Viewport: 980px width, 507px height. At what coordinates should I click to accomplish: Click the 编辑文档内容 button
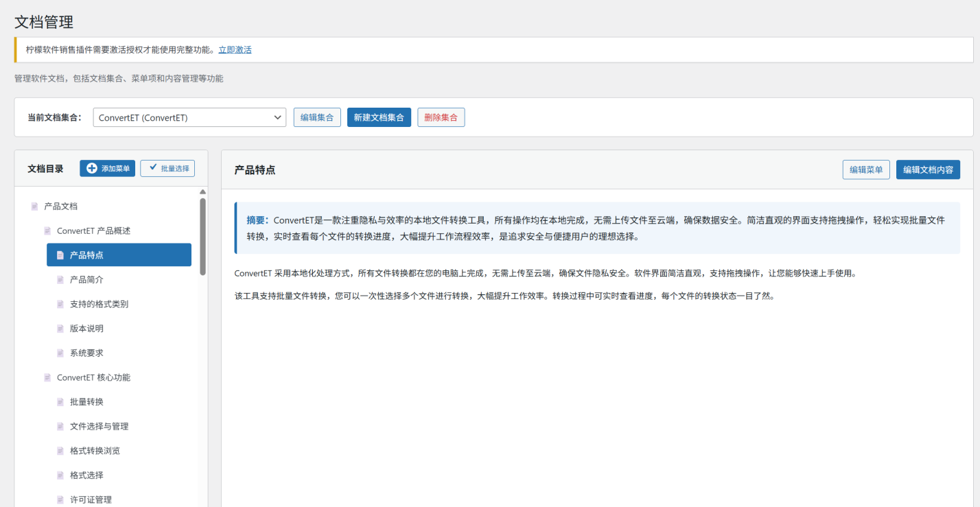tap(928, 169)
